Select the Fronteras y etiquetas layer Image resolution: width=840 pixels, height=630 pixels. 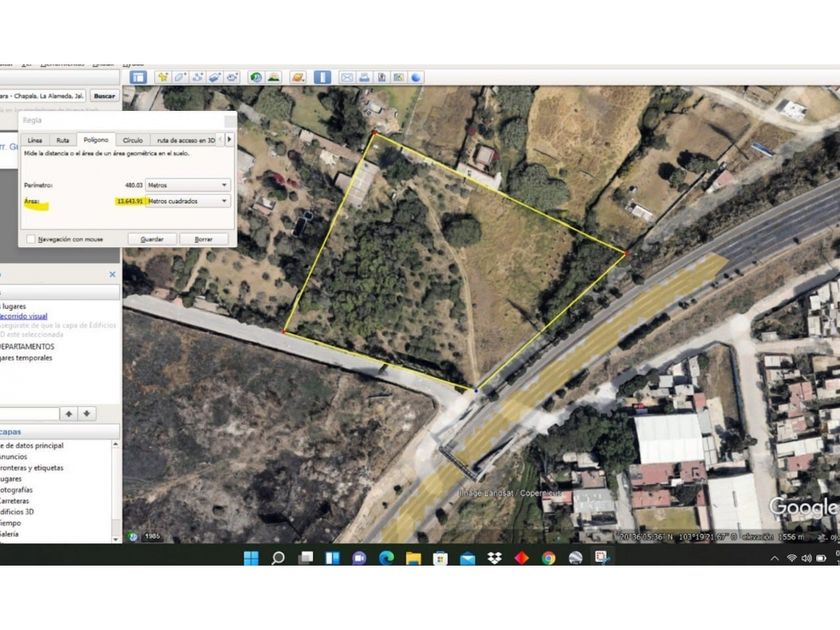pyautogui.click(x=32, y=468)
